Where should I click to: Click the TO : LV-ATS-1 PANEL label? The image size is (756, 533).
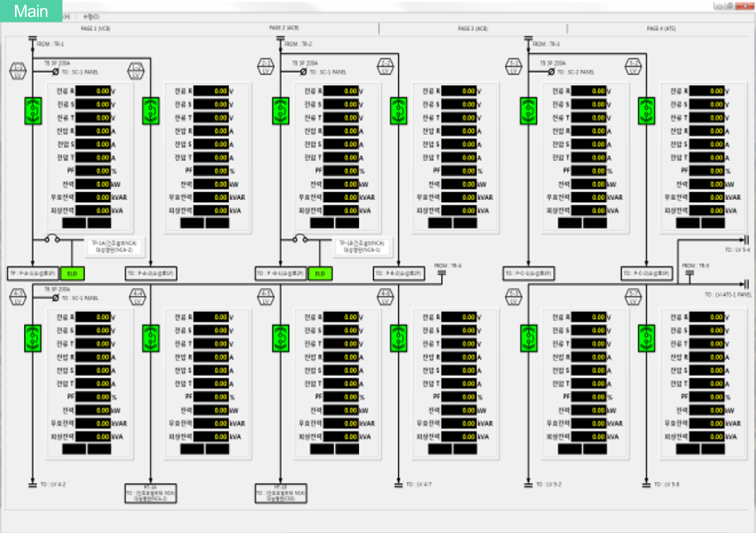point(728,295)
